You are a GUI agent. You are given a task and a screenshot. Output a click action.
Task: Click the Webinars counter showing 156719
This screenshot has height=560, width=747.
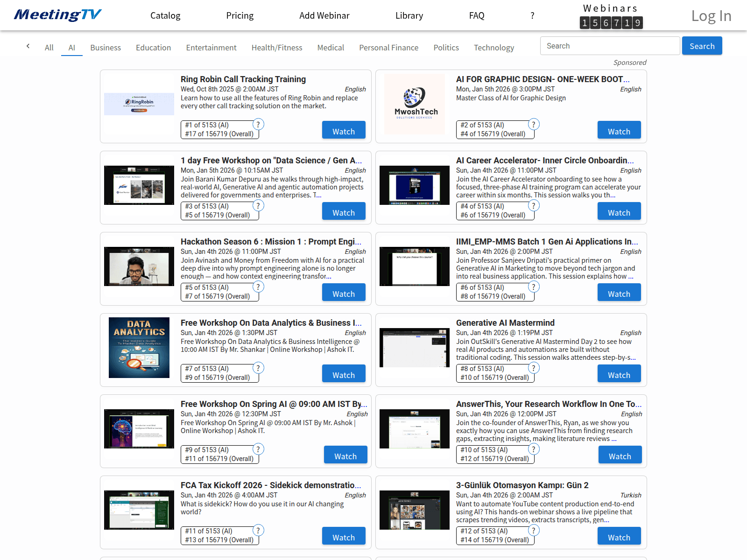coord(611,22)
